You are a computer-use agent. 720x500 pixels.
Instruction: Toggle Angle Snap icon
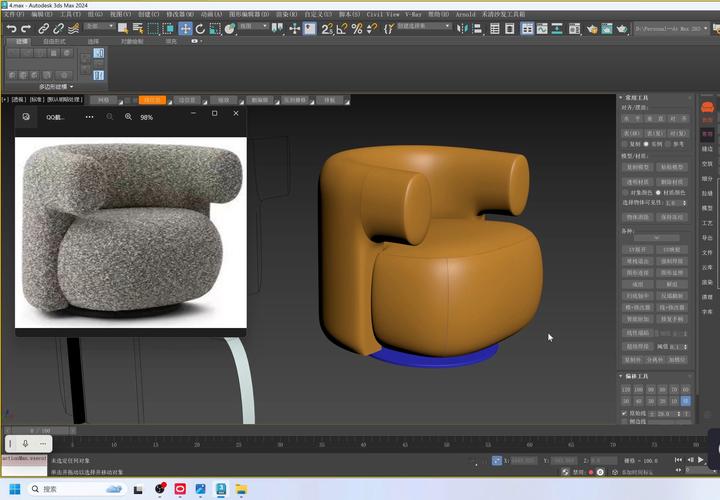342,29
